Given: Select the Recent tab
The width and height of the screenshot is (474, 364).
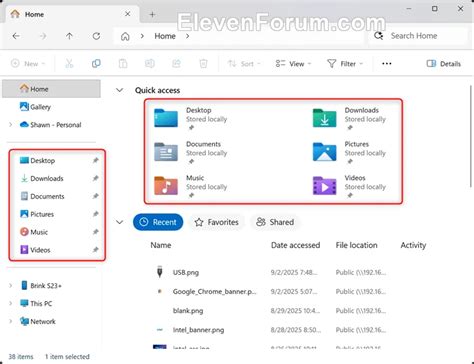Looking at the screenshot, I should 158,222.
